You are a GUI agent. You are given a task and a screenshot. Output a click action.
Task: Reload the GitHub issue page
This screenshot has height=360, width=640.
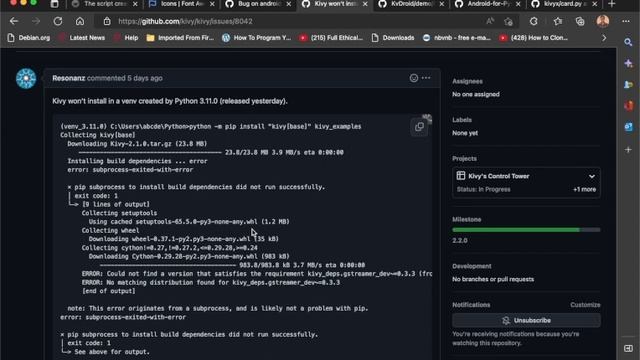(x=58, y=21)
